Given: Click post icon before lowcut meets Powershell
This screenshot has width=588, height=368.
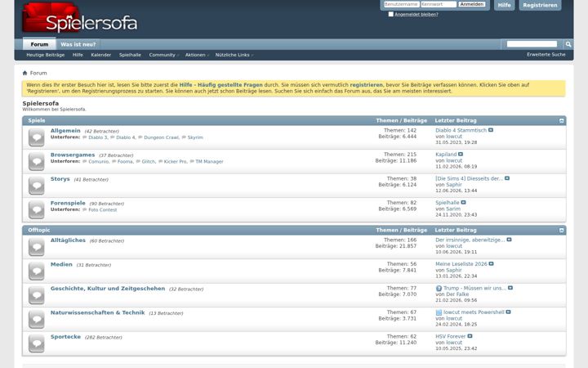Looking at the screenshot, I should (439, 312).
